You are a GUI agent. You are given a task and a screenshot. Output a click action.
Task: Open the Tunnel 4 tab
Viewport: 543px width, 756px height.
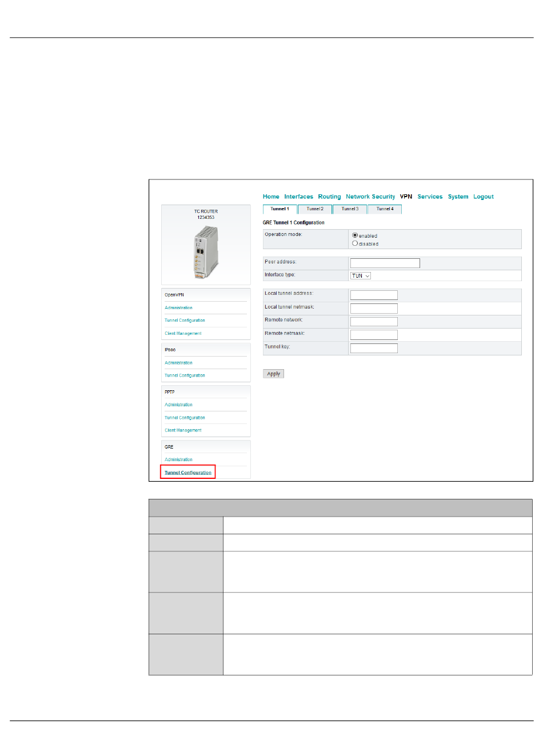[385, 209]
